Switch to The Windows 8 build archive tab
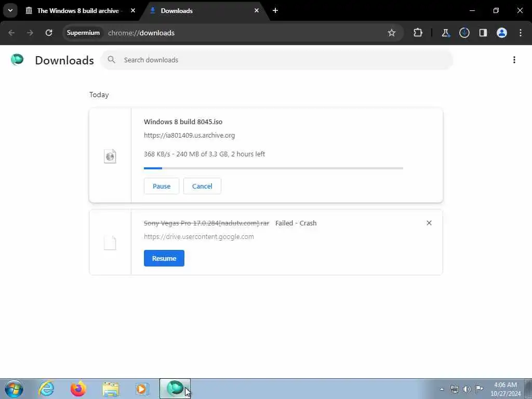532x399 pixels. coord(78,10)
